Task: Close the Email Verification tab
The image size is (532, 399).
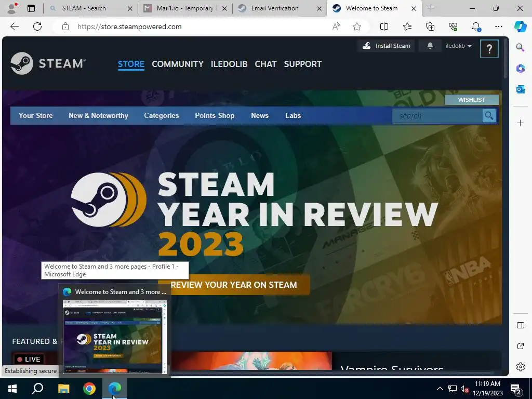Action: pyautogui.click(x=319, y=8)
